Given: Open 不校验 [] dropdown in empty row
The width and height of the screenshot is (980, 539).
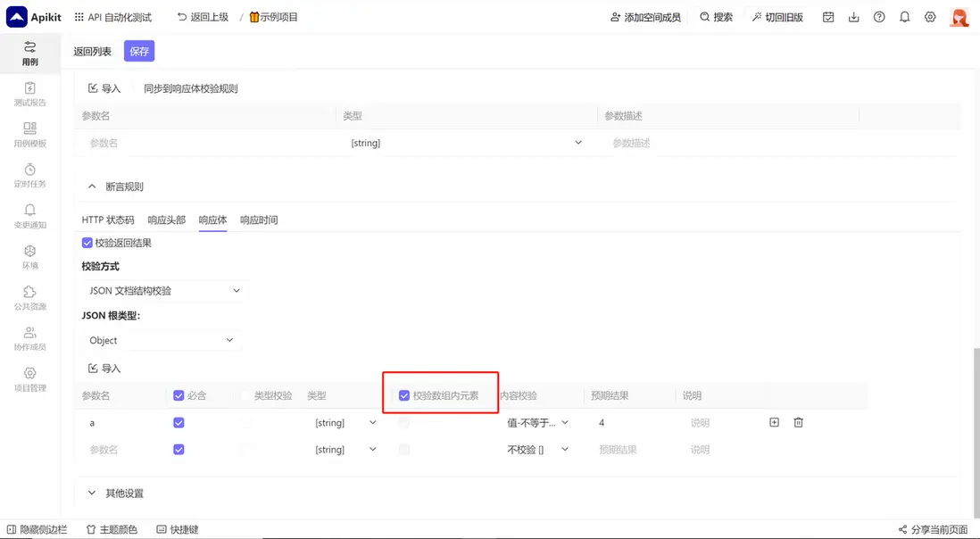Looking at the screenshot, I should [537, 450].
